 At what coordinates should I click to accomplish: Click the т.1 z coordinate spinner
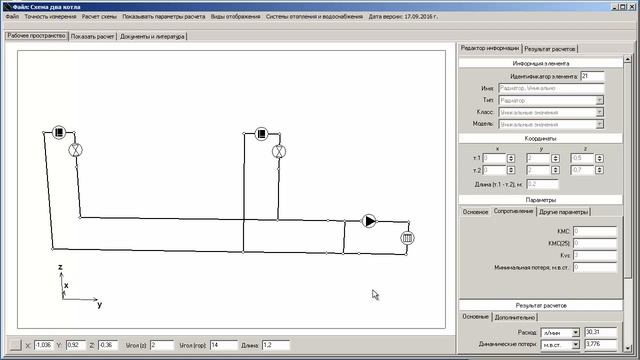point(599,158)
